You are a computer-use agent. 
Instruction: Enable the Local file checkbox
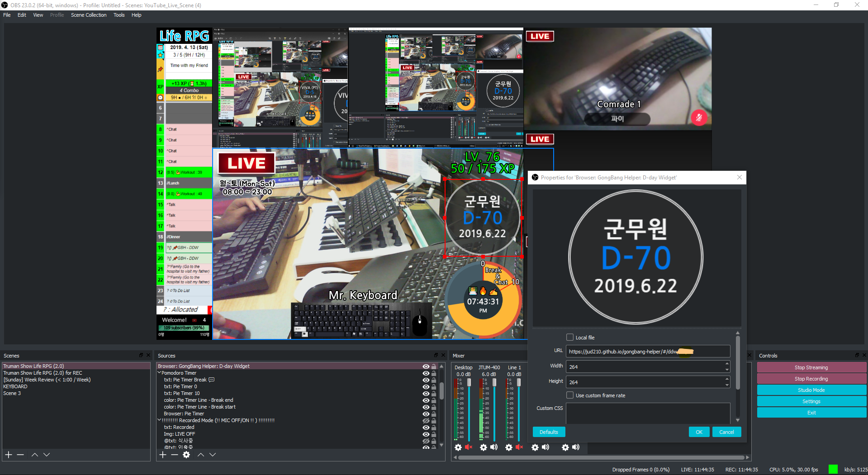tap(570, 337)
